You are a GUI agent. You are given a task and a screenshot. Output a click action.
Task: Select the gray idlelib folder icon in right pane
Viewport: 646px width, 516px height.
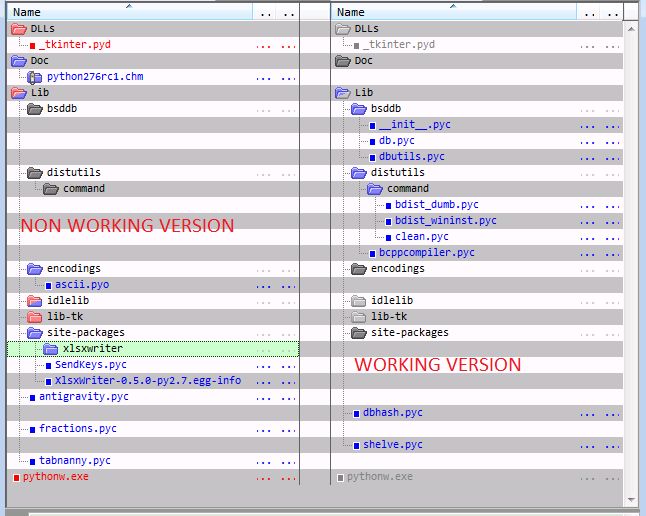pos(359,301)
